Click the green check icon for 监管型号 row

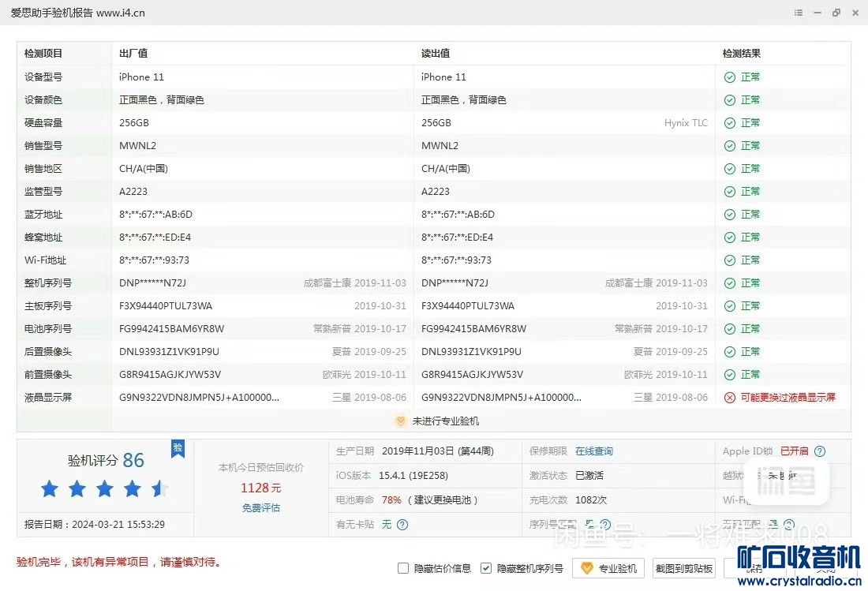tap(730, 192)
